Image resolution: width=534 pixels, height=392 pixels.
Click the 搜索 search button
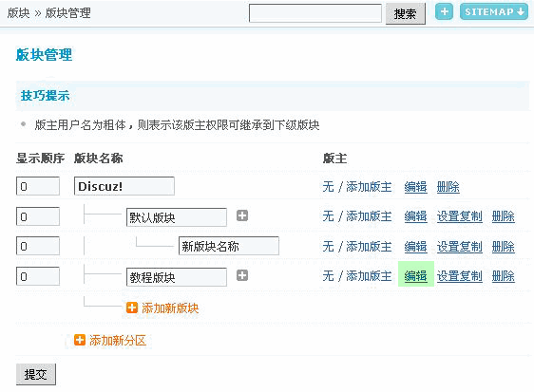[406, 14]
